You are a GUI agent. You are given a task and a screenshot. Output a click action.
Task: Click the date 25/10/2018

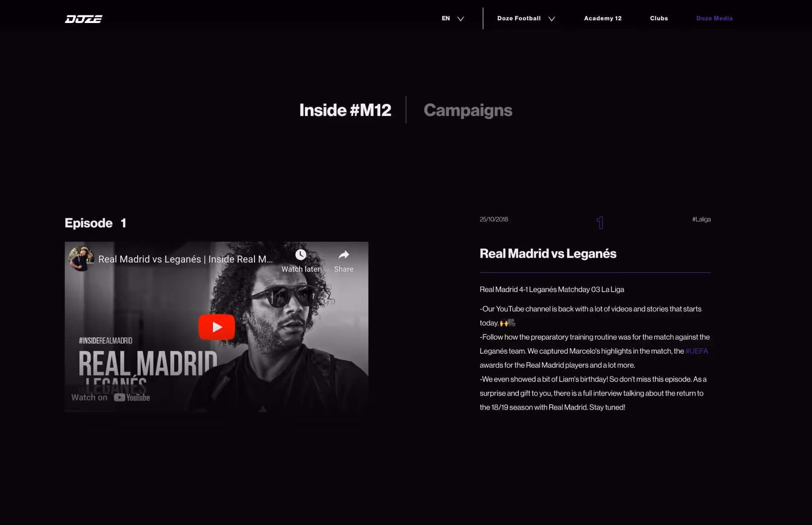click(494, 219)
